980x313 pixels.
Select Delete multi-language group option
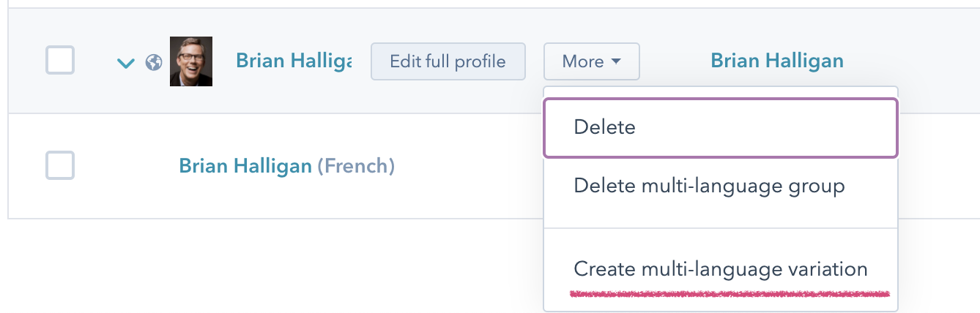709,186
